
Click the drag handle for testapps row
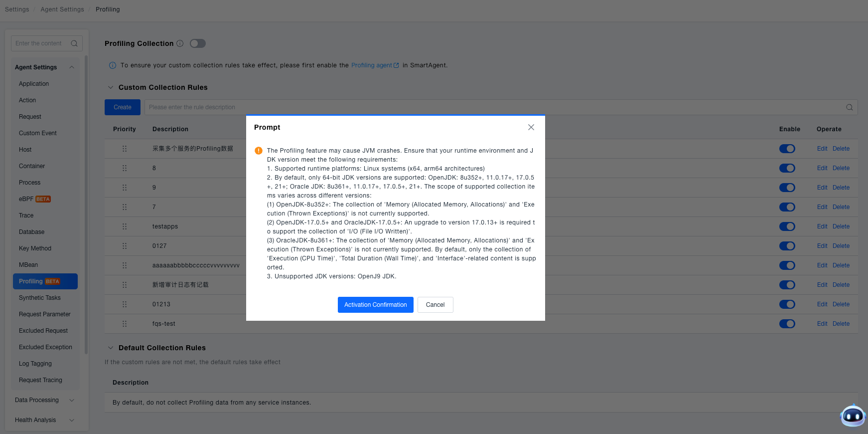click(x=125, y=226)
